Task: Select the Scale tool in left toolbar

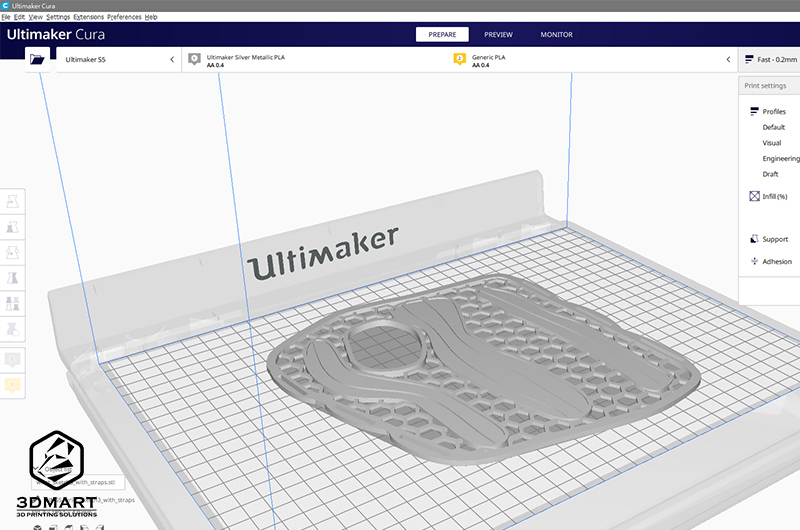Action: point(13,227)
